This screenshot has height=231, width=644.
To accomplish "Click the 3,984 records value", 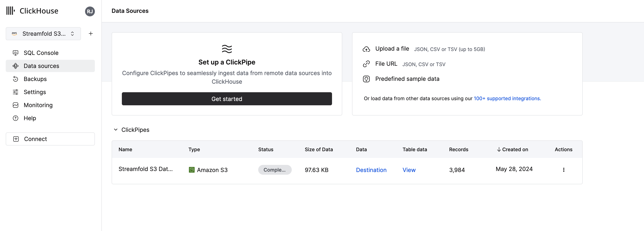I will coord(457,170).
